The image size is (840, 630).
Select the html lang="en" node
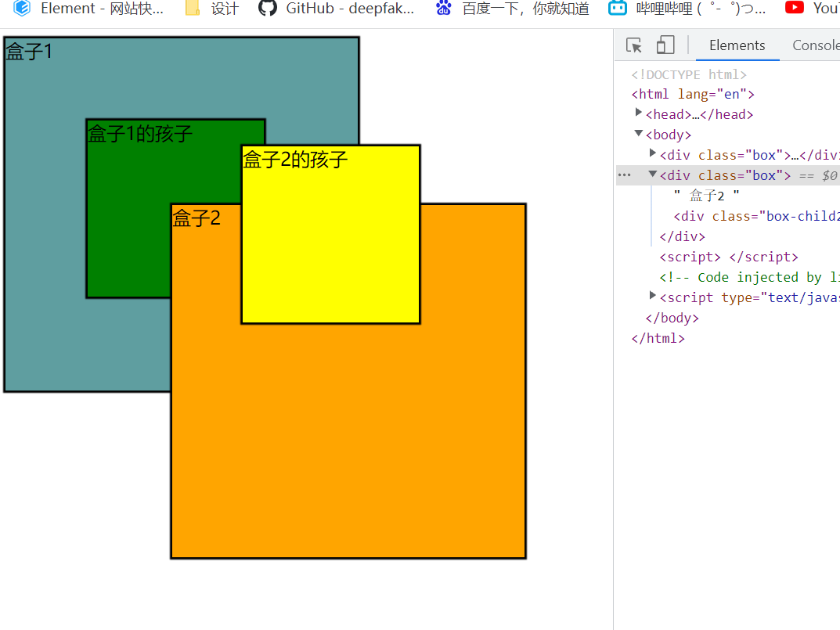(x=693, y=94)
